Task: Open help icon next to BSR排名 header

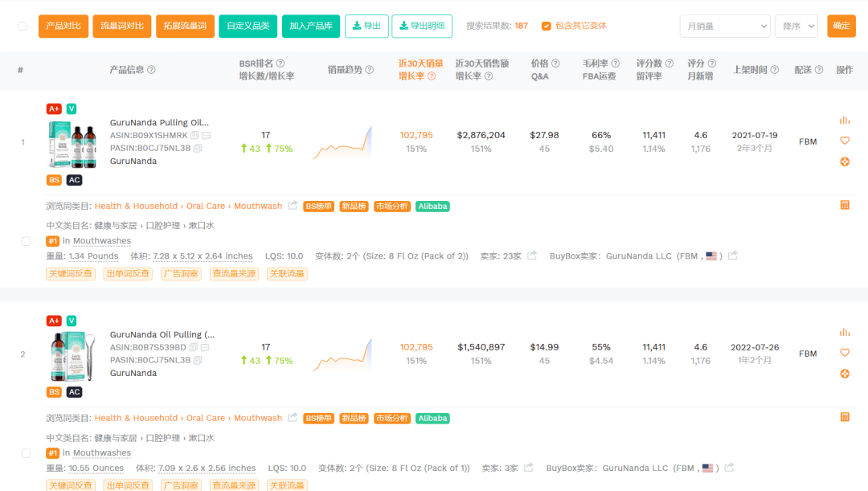Action: pos(280,63)
